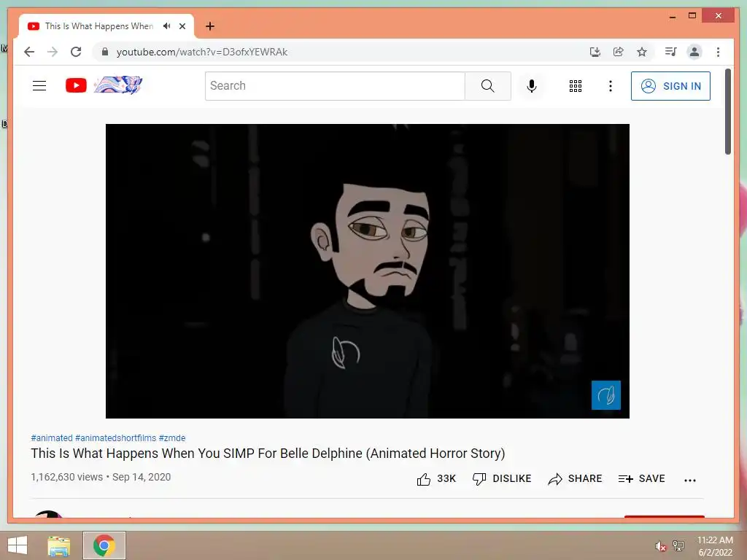
Task: Click SAVE to add to playlist
Action: point(641,478)
